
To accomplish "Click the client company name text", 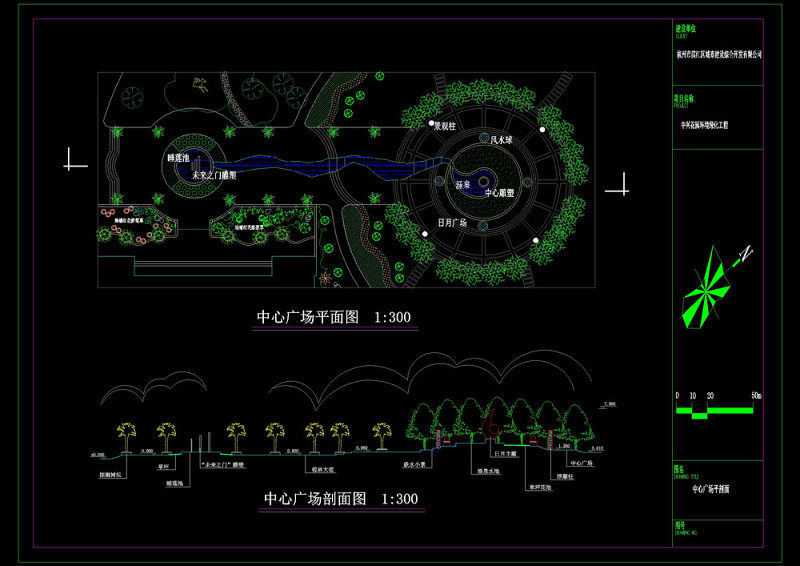I will pyautogui.click(x=719, y=54).
